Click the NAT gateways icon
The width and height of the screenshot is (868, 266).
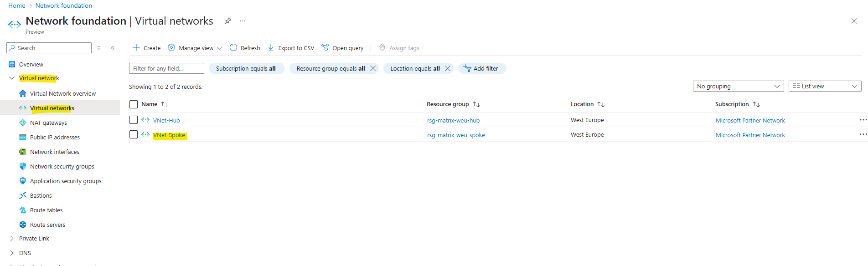coord(23,123)
